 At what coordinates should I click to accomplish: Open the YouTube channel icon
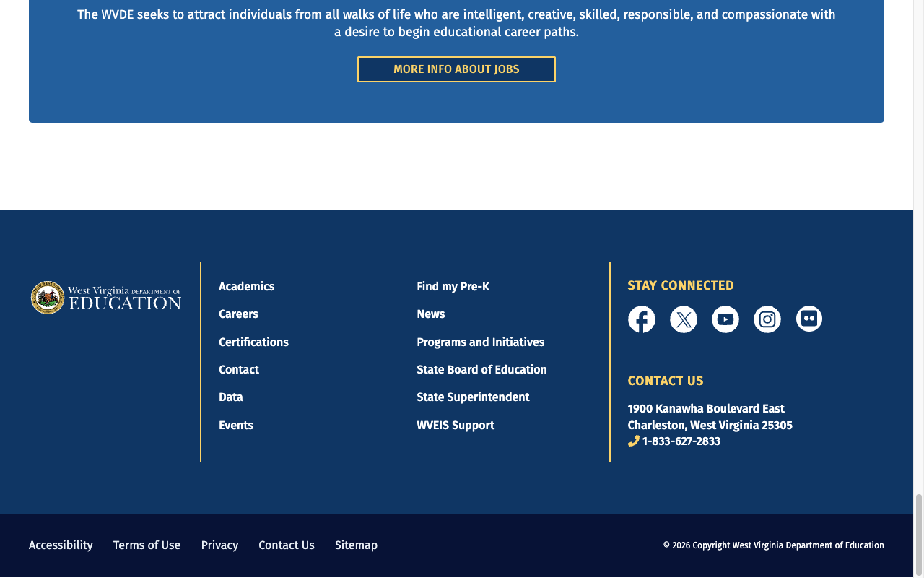(x=725, y=319)
